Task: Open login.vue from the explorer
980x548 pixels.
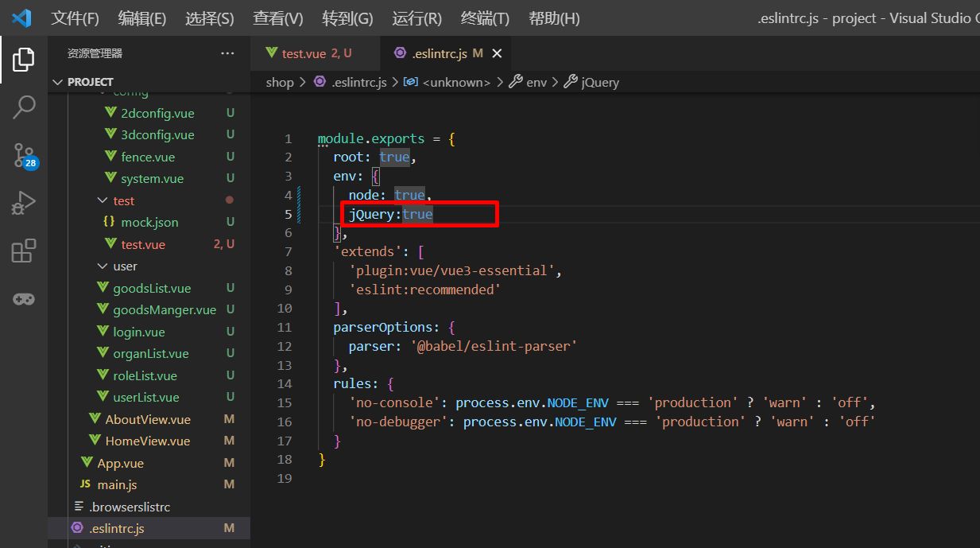Action: pyautogui.click(x=139, y=332)
